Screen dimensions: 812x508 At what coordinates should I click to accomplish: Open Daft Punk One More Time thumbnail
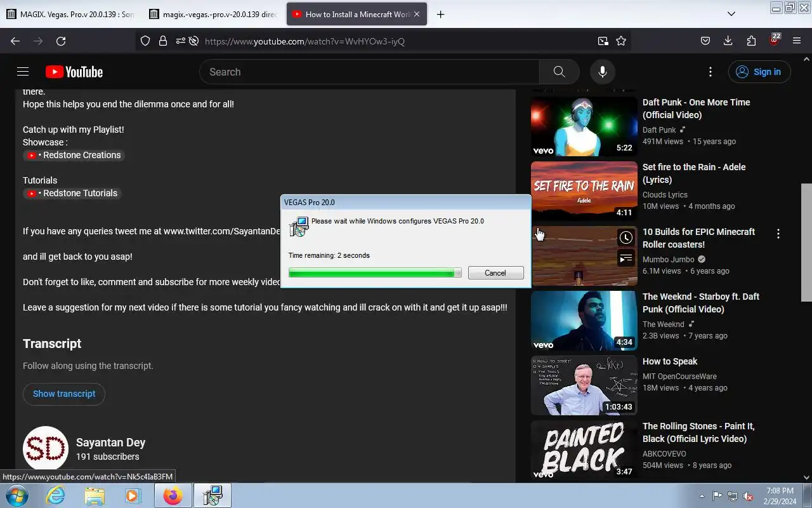(x=584, y=126)
